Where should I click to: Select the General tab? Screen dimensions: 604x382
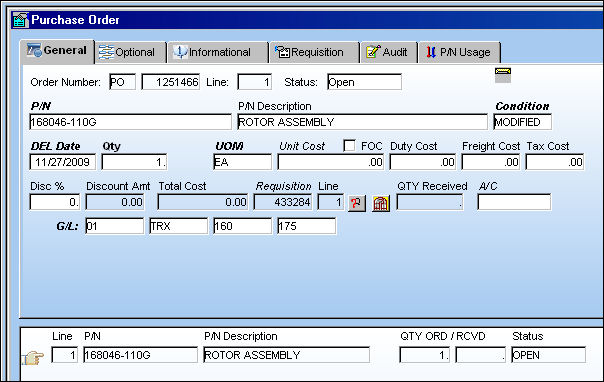tap(57, 50)
